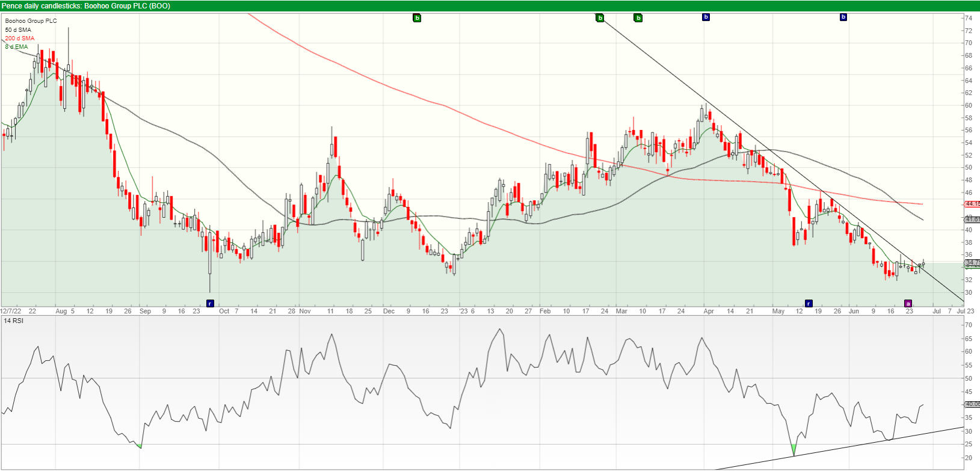Click the grey 41.61 price tag
Image resolution: width=980 pixels, height=471 pixels.
click(x=973, y=220)
